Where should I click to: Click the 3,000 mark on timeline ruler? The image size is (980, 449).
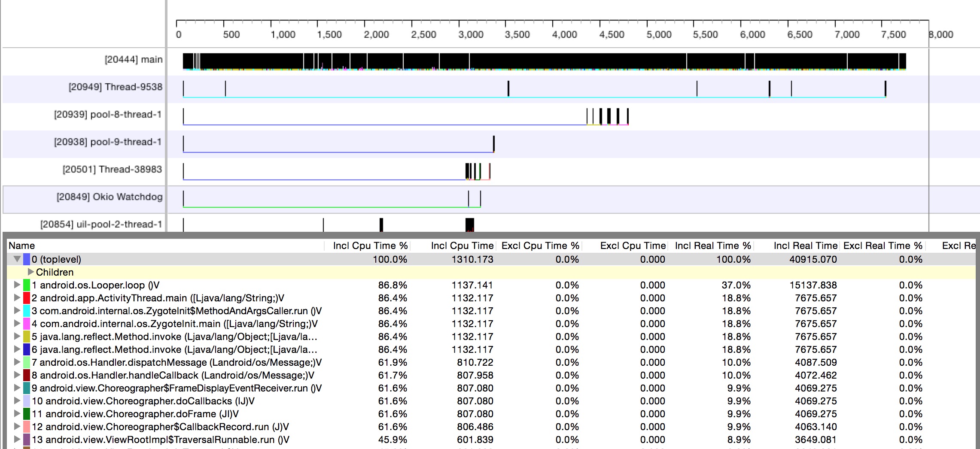471,34
